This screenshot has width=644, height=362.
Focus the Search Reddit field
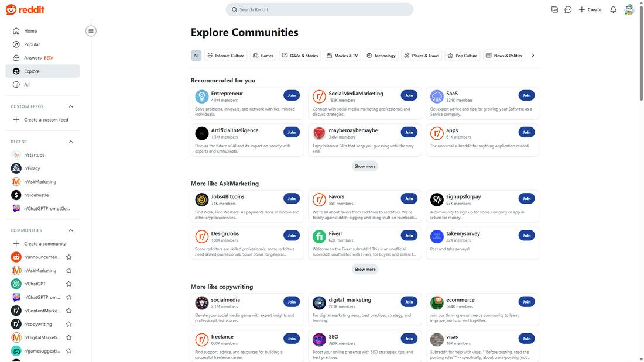pos(320,9)
